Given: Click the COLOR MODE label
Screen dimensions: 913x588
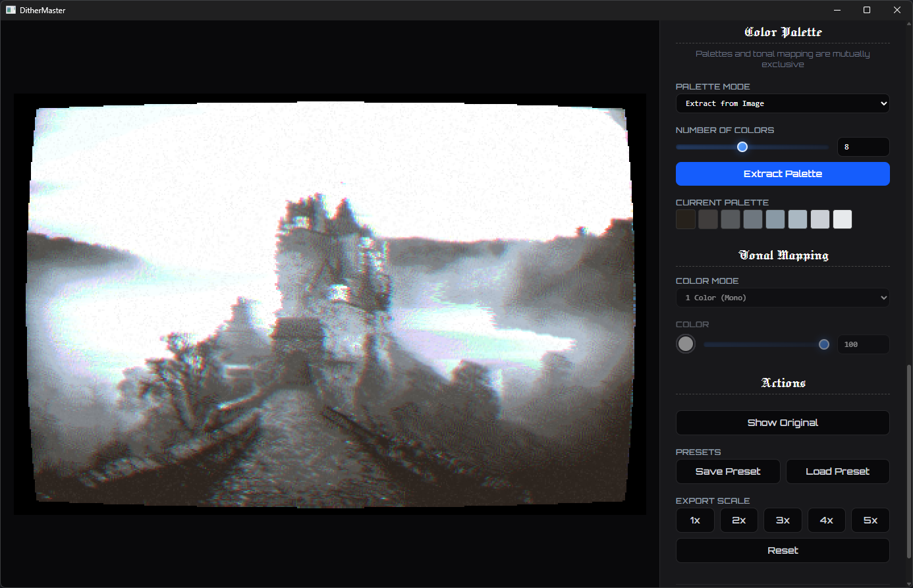Looking at the screenshot, I should pos(707,281).
